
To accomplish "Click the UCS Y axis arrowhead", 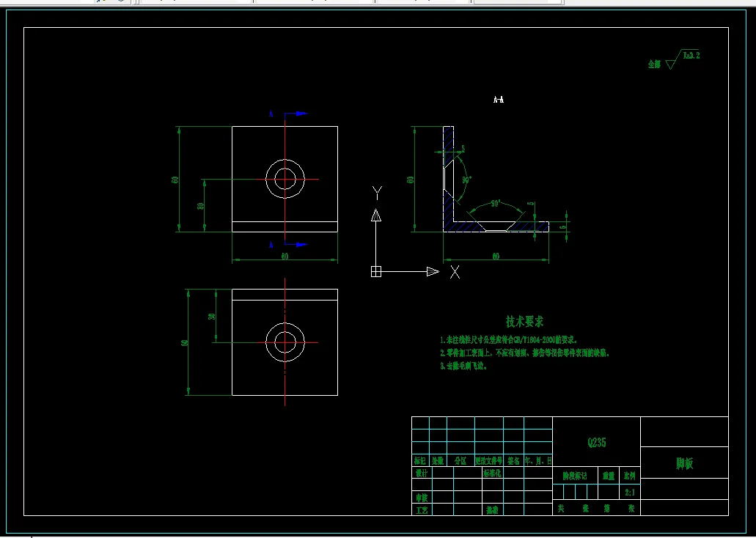I will pyautogui.click(x=376, y=215).
